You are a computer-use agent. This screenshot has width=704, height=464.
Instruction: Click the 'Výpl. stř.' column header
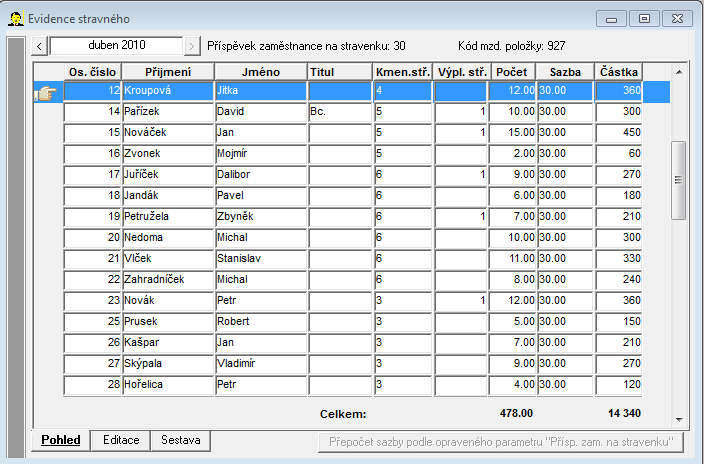click(461, 72)
